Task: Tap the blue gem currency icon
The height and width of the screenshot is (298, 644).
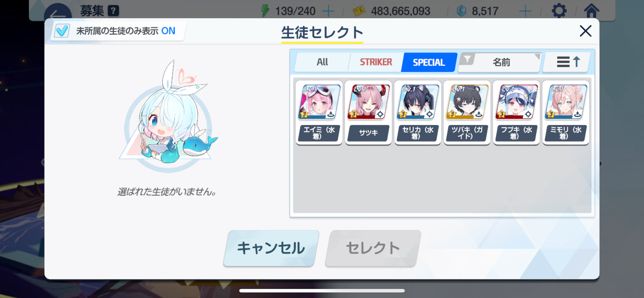Action: (x=461, y=11)
